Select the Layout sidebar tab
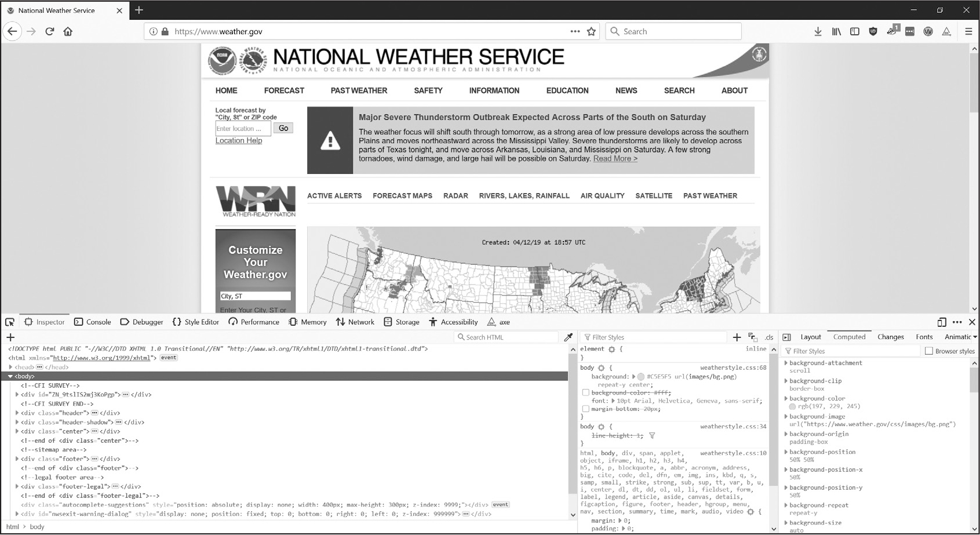The width and height of the screenshot is (980, 535). pos(811,337)
